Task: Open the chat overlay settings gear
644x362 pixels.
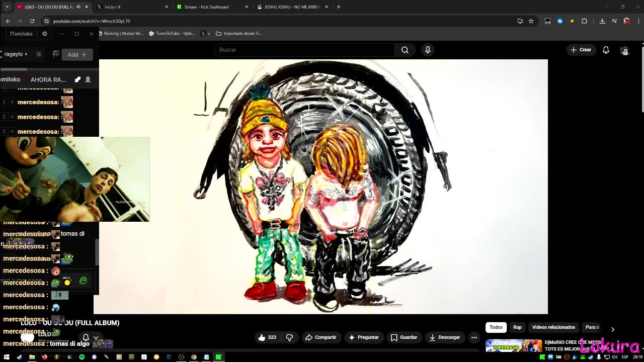Action: [44, 34]
